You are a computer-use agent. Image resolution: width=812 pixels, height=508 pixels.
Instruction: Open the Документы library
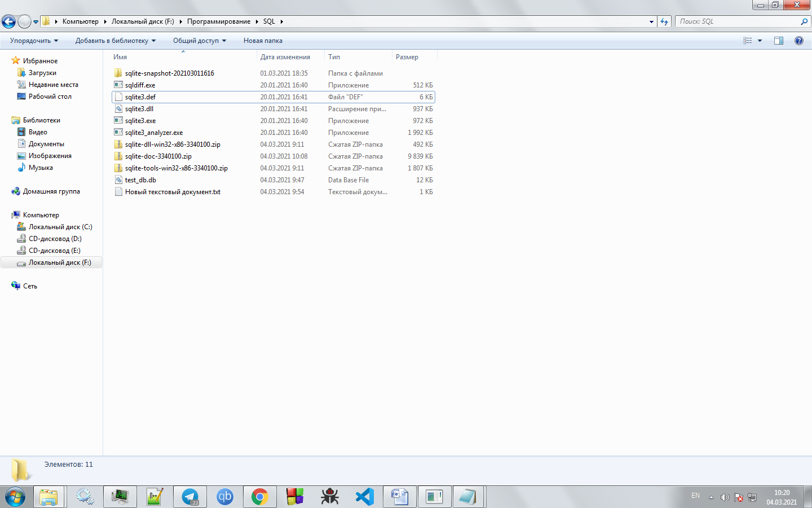(x=46, y=144)
